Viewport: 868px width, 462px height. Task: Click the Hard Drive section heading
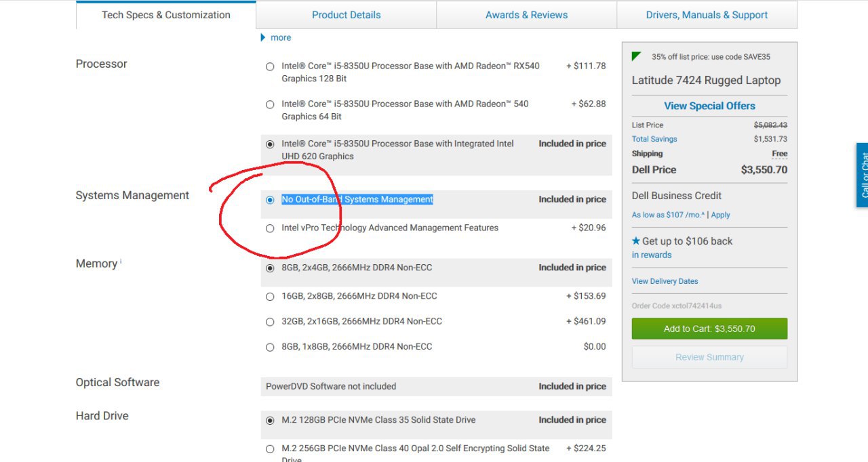point(102,416)
